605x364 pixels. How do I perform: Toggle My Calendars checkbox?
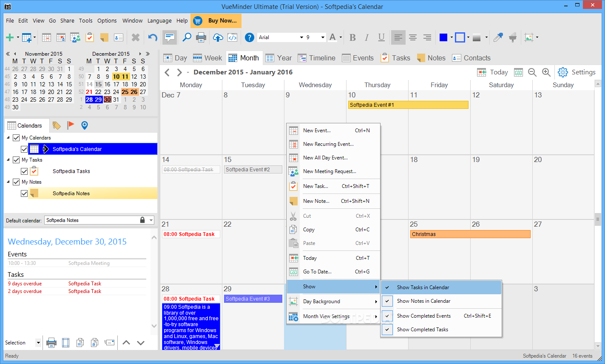[x=16, y=138]
